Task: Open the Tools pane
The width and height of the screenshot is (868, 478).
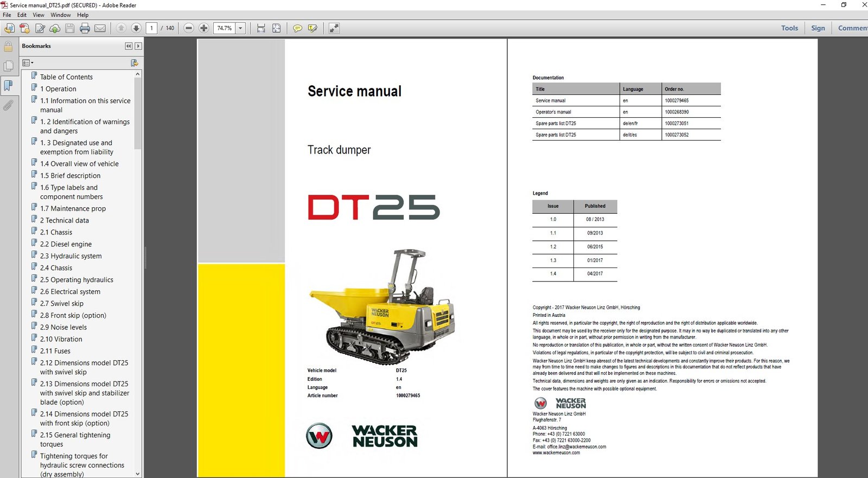Action: coord(789,28)
